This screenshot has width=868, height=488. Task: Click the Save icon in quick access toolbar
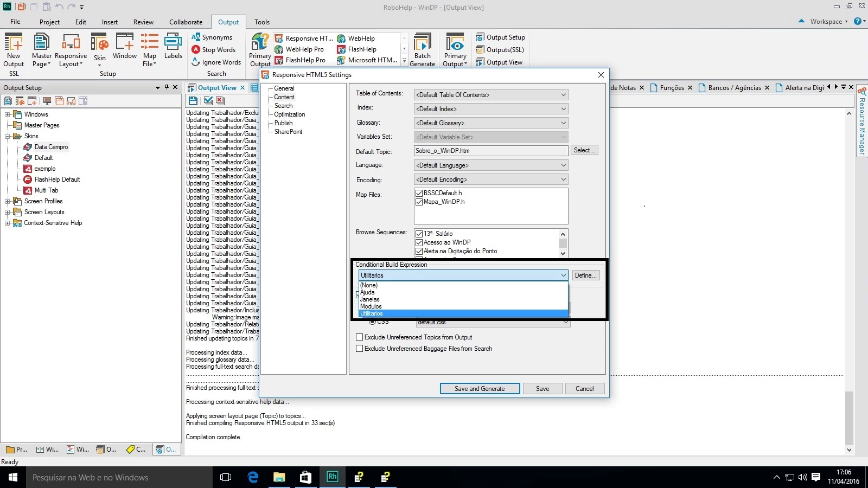(x=21, y=7)
